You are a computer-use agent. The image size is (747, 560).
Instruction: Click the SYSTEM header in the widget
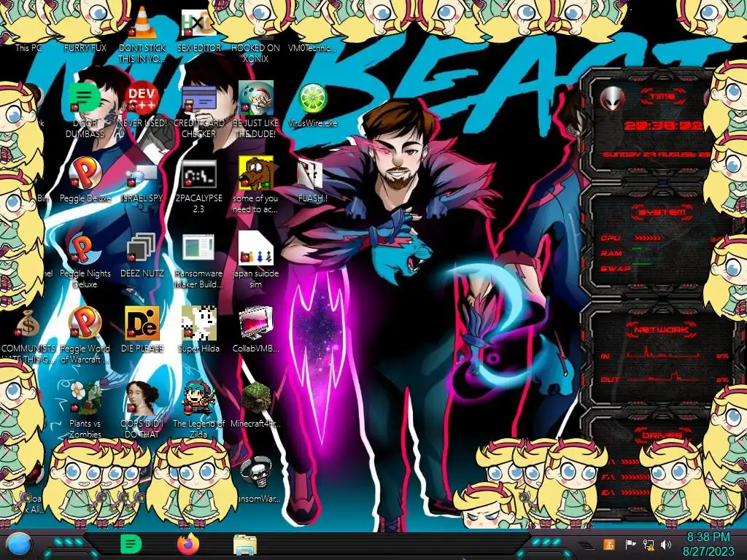coord(662,212)
